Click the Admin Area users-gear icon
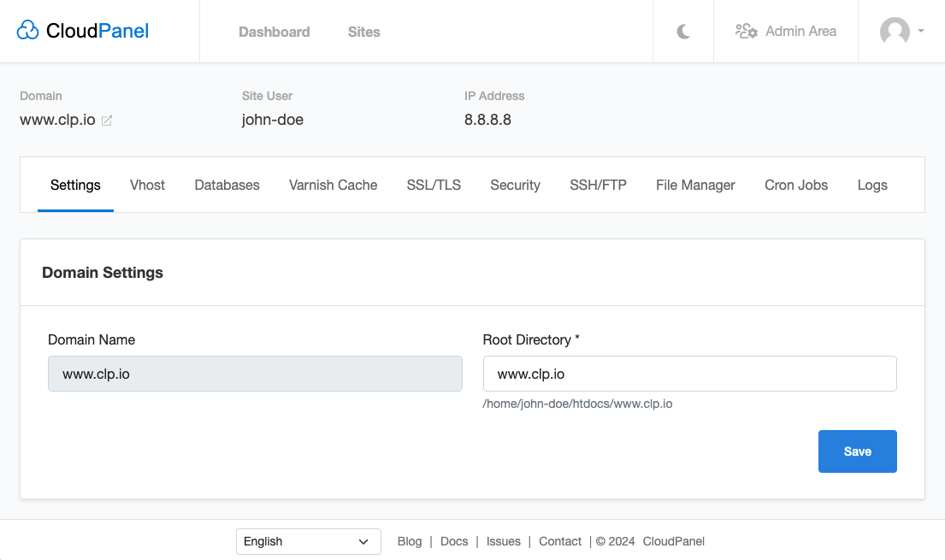945x560 pixels. pos(746,32)
